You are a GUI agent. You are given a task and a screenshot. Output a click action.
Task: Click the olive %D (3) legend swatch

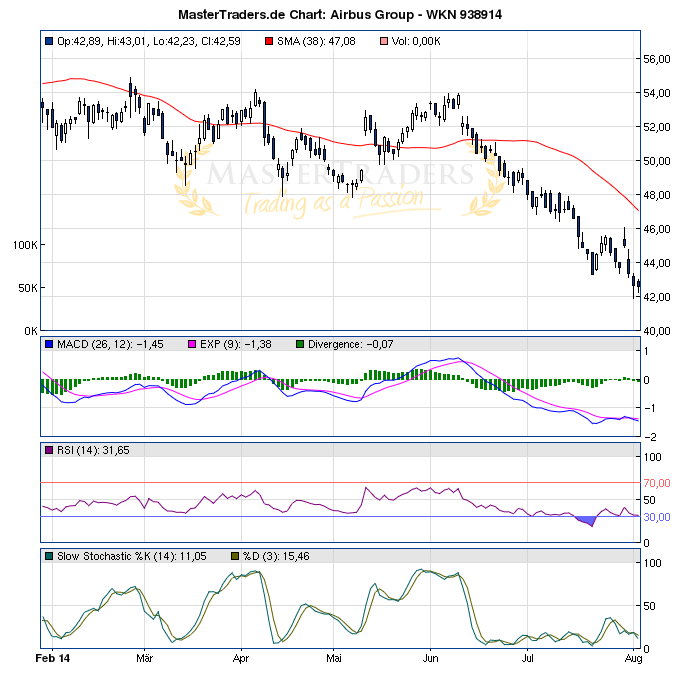pos(235,556)
